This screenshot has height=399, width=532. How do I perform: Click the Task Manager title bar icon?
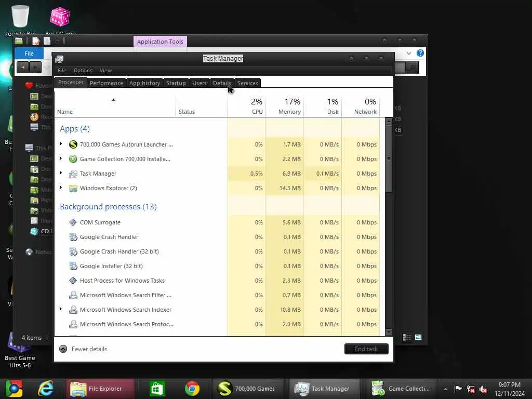pyautogui.click(x=59, y=59)
